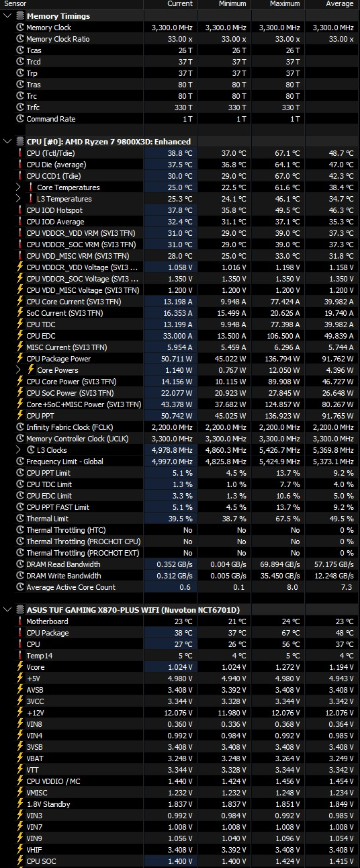360x868 pixels.
Task: Expand the L3 Clocks group
Action: pyautogui.click(x=18, y=450)
